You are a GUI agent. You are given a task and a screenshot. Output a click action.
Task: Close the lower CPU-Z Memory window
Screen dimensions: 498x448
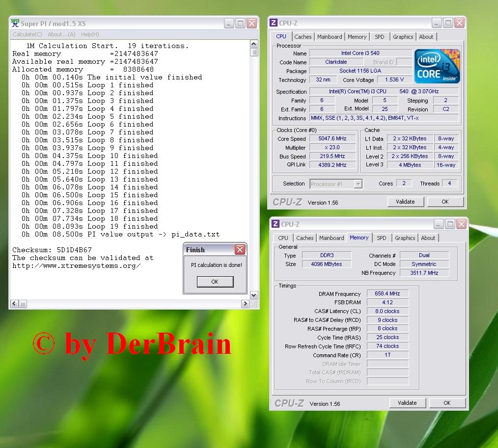point(461,224)
